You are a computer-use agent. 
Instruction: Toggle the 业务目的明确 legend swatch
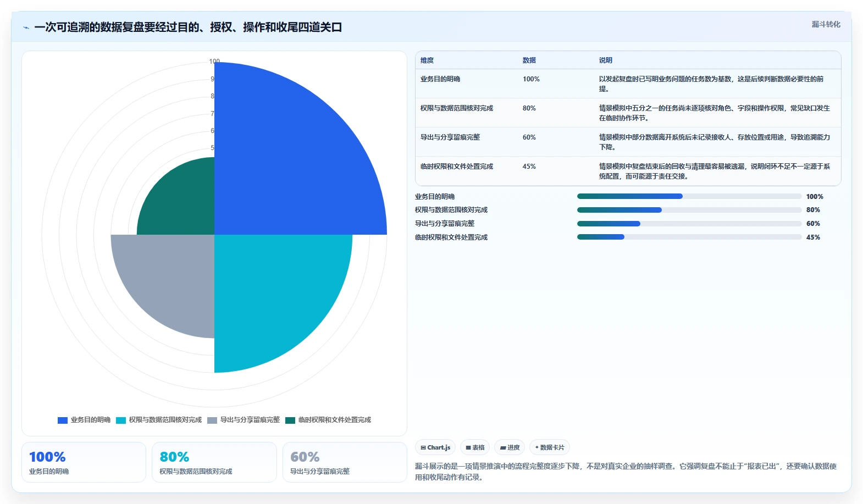[63, 420]
